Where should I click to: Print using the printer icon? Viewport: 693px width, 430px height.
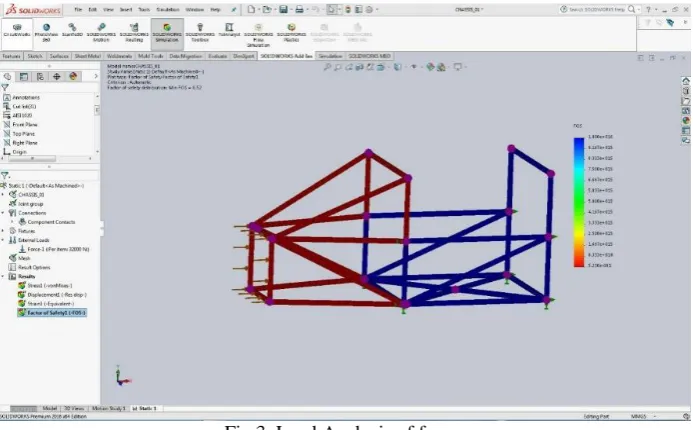[x=299, y=9]
